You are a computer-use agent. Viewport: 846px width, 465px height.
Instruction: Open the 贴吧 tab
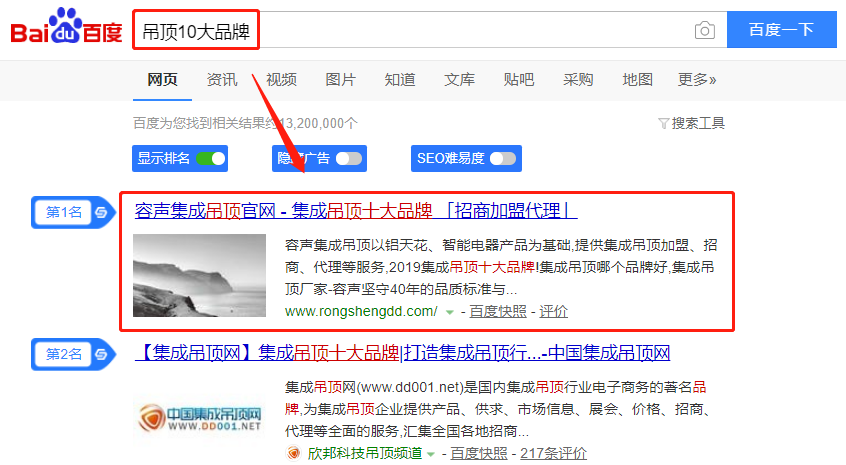coord(518,80)
